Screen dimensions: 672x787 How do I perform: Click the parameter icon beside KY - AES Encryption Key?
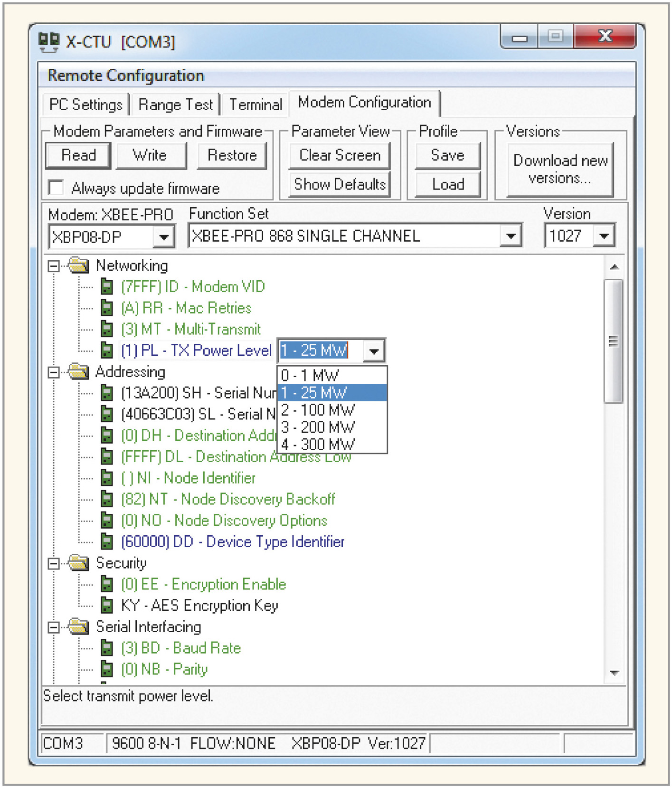[107, 606]
